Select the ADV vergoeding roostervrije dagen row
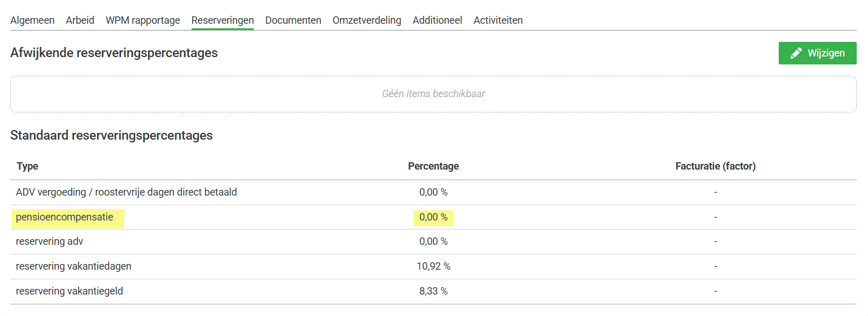 (x=127, y=192)
